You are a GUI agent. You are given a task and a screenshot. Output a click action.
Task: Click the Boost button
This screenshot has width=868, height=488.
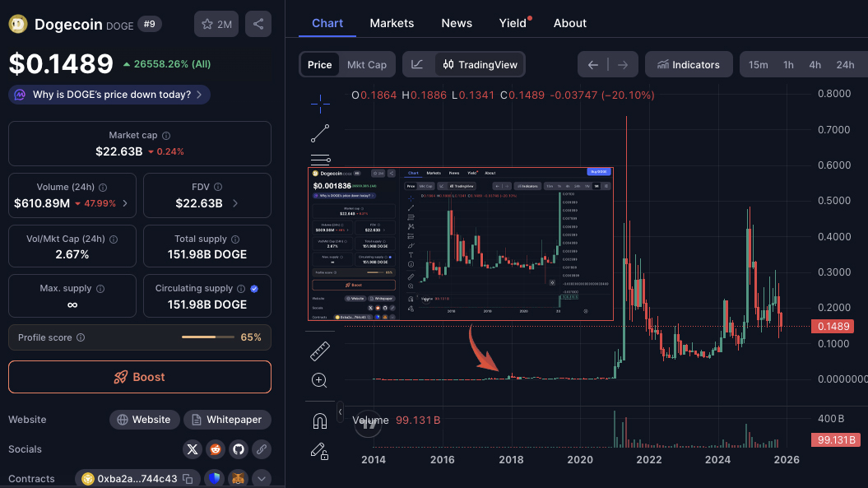[x=139, y=377]
